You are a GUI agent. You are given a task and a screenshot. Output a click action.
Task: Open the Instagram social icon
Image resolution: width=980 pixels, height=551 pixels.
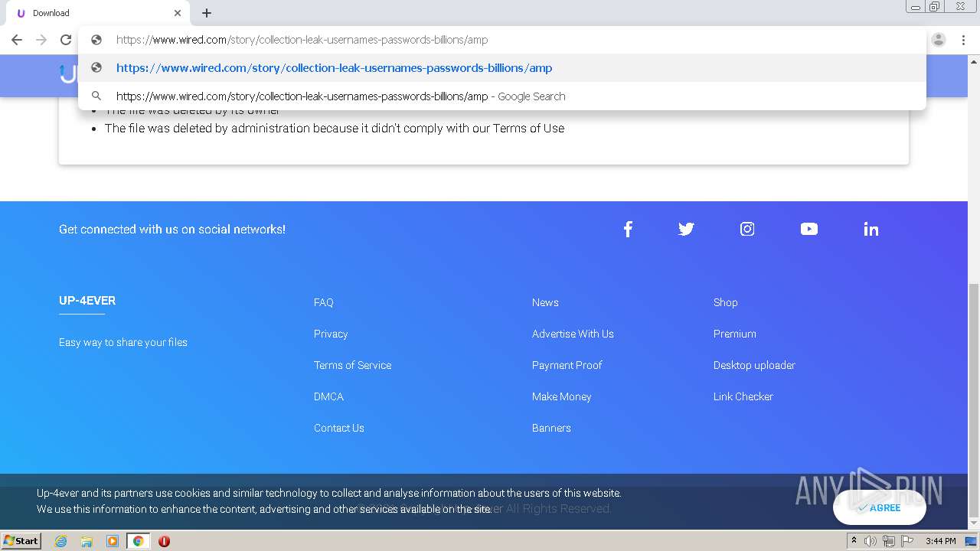coord(747,229)
